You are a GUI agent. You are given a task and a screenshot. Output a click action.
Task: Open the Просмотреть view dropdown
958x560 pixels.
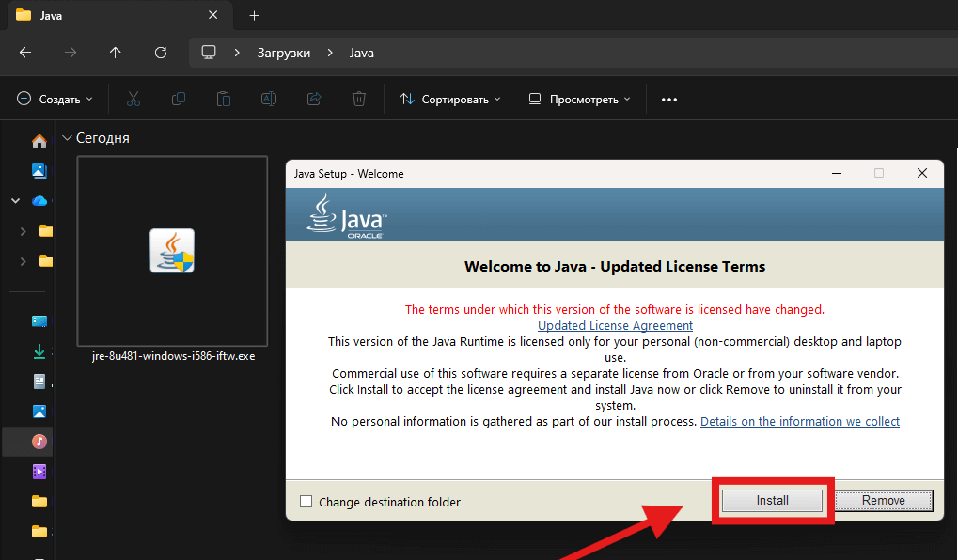click(x=579, y=99)
